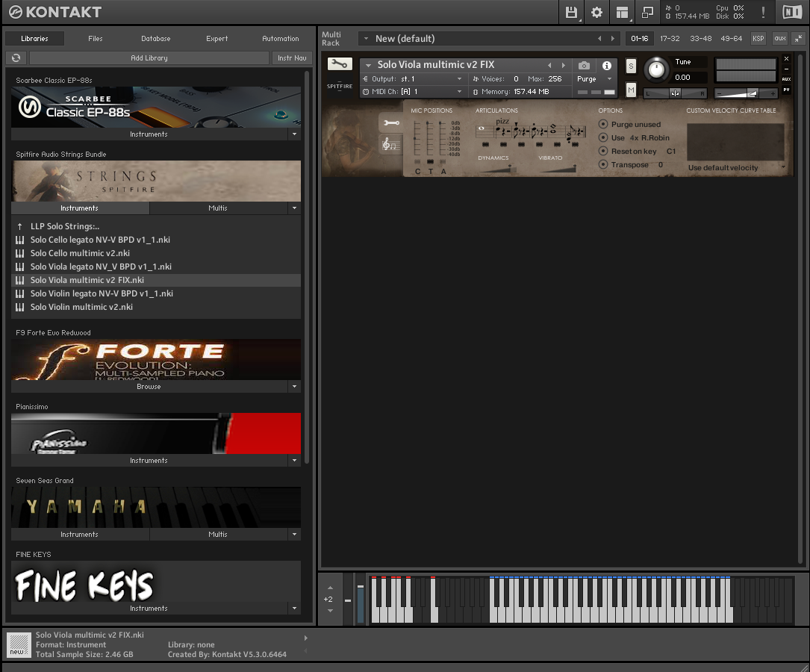
Task: Toggle Use 4x R.Robin option
Action: coord(603,137)
